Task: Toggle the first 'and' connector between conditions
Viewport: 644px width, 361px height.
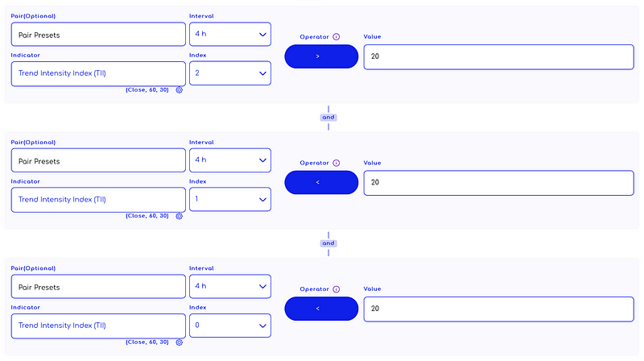Action: [x=328, y=118]
